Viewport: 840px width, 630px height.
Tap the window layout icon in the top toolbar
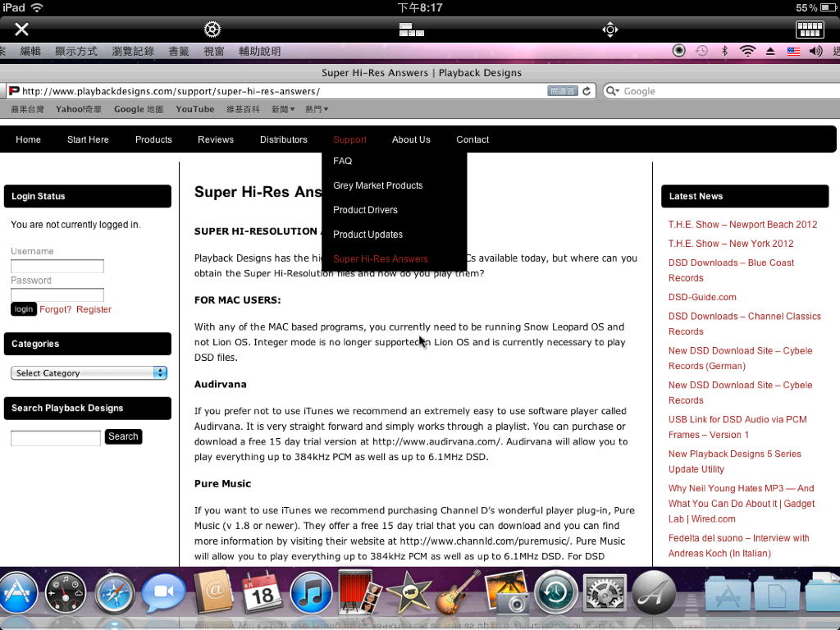(x=412, y=30)
